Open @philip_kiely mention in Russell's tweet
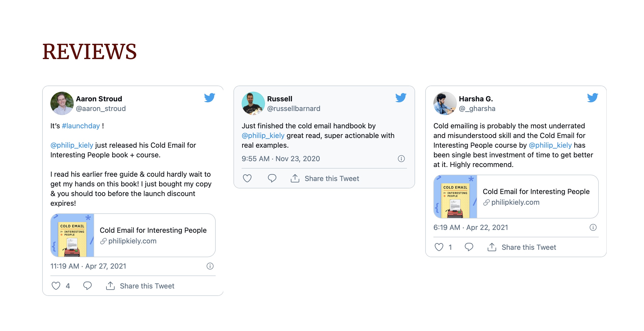The image size is (644, 331). (263, 135)
